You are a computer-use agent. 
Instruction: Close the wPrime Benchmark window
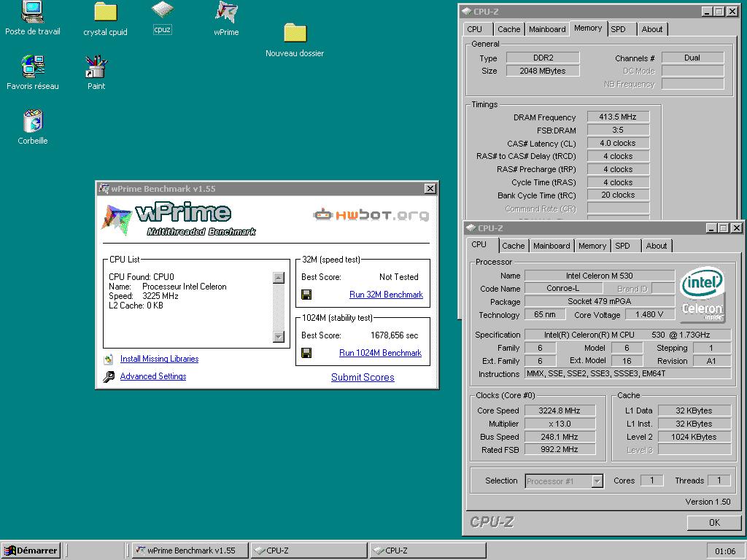coord(430,189)
